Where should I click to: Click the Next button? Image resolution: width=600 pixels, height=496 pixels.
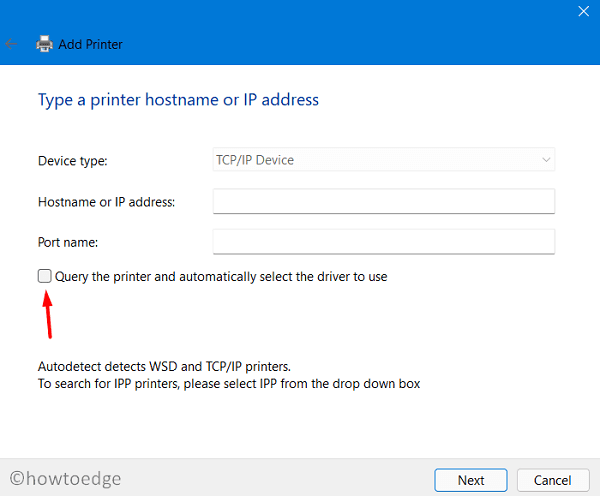(x=471, y=480)
